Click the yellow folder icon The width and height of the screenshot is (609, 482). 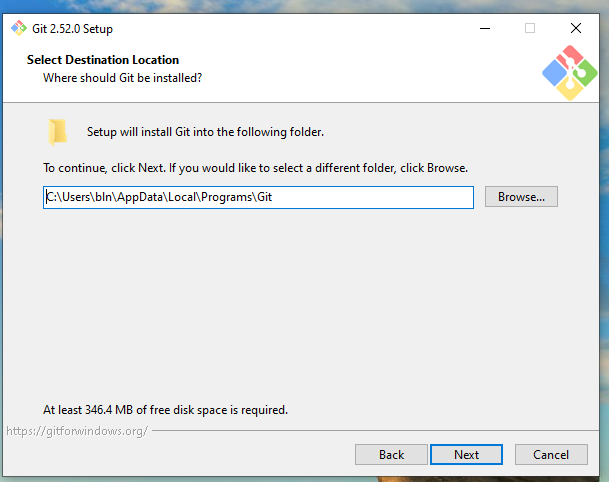coord(58,132)
